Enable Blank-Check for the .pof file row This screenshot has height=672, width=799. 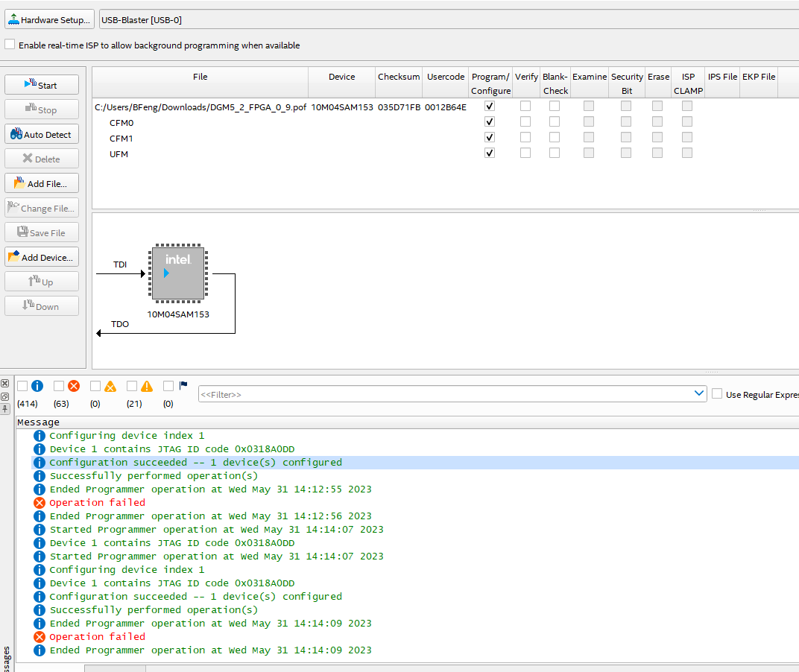pos(555,106)
